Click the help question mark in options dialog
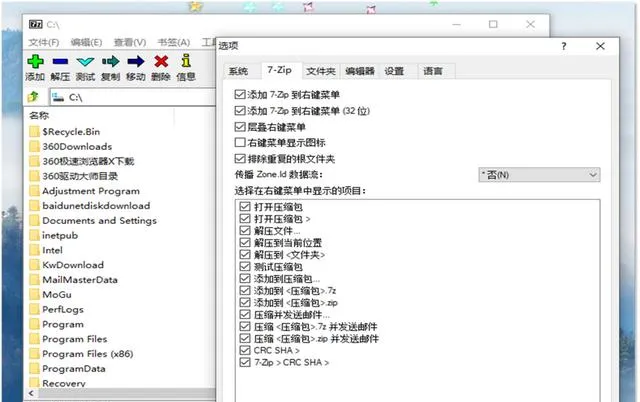This screenshot has width=640, height=402. 564,46
